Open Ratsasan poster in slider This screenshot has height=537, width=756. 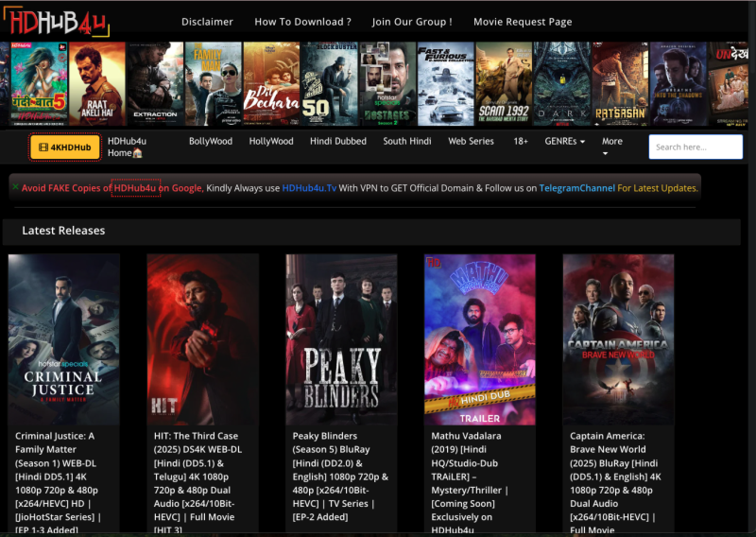(620, 84)
